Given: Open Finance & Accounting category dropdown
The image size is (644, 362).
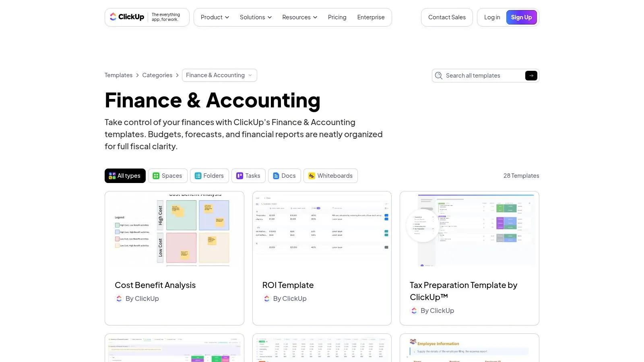Looking at the screenshot, I should tap(219, 75).
